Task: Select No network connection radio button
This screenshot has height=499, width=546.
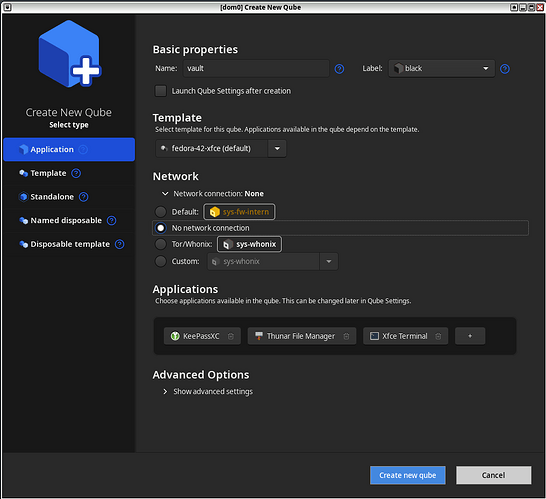Action: [x=161, y=228]
